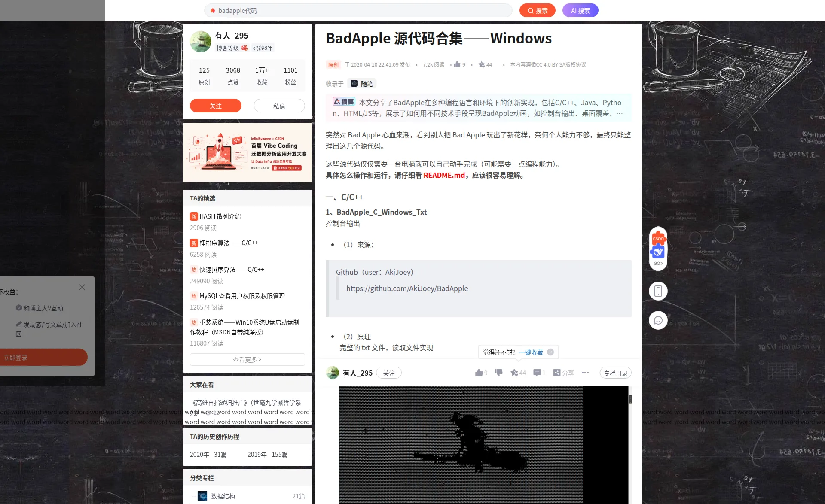Click the CSDN GO floating icon
Viewport: 825px width, 504px height.
[x=658, y=249]
